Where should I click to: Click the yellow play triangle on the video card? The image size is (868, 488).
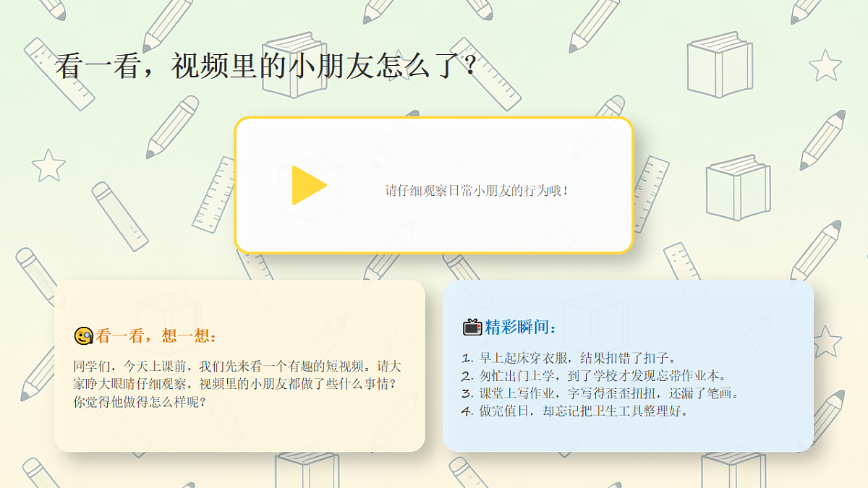tap(309, 185)
